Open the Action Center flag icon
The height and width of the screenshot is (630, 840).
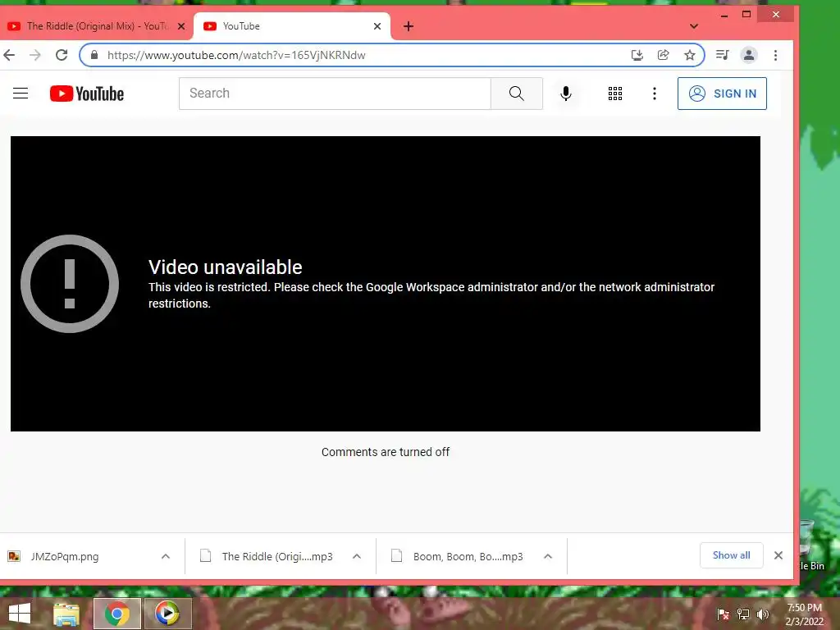click(x=723, y=614)
